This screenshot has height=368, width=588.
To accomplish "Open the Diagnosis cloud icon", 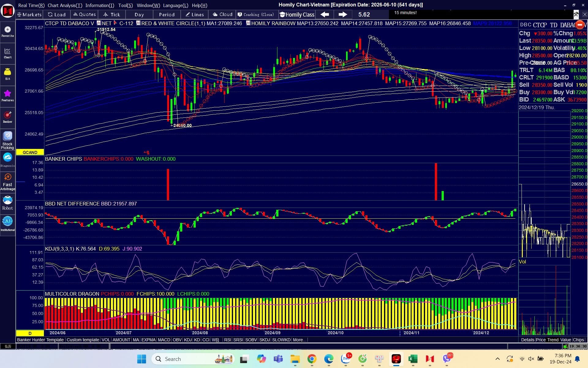I will click(x=8, y=160).
